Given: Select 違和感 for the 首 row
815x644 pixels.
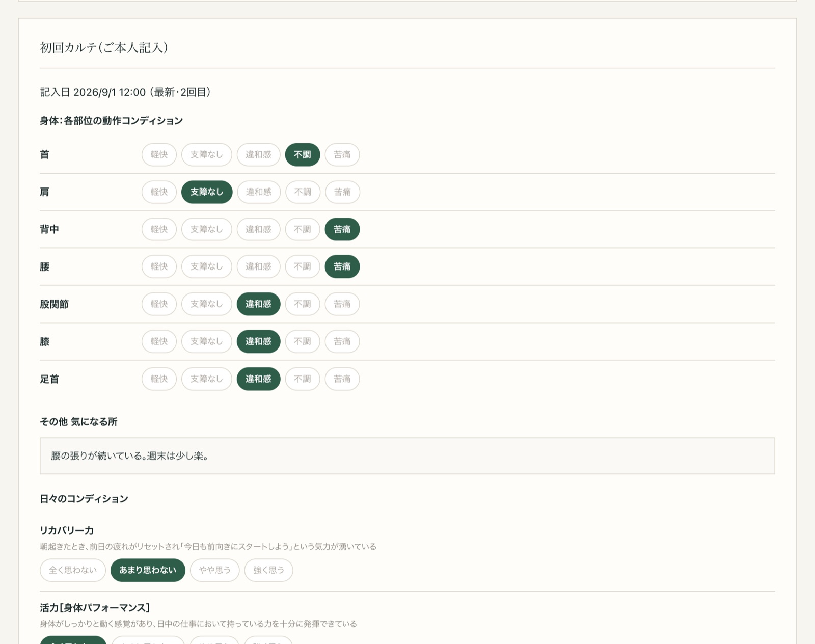Looking at the screenshot, I should click(258, 154).
